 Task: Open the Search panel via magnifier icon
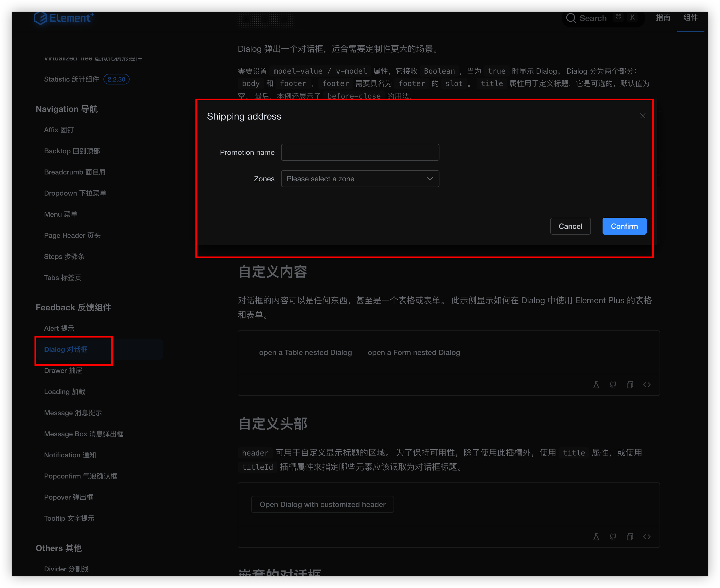coord(571,18)
